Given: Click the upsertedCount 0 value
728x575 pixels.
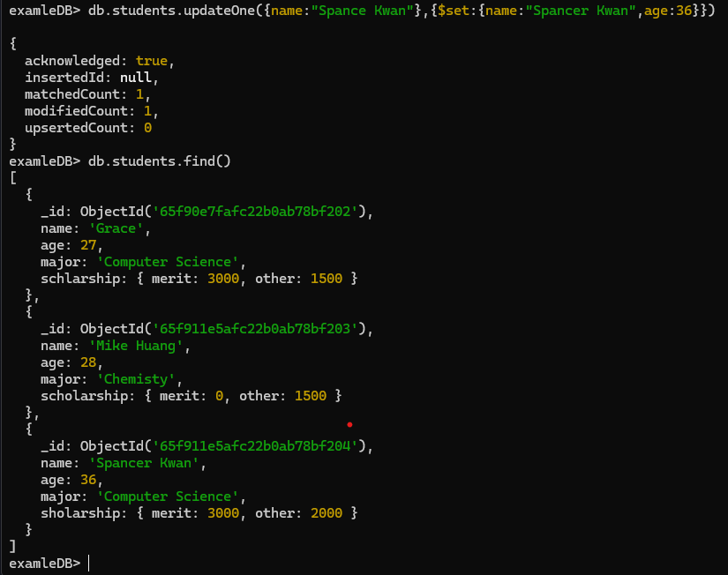Looking at the screenshot, I should tap(147, 128).
